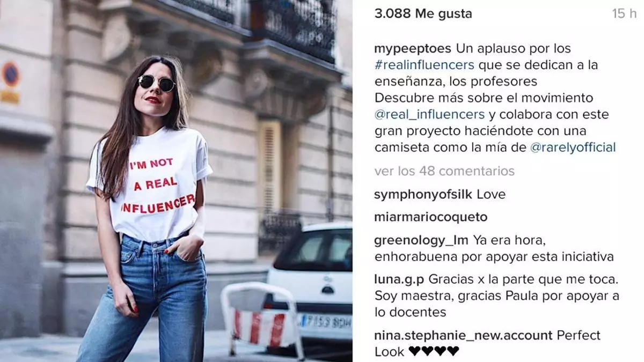Click the sunglasses in the photo
The height and width of the screenshot is (362, 644).
pyautogui.click(x=156, y=83)
